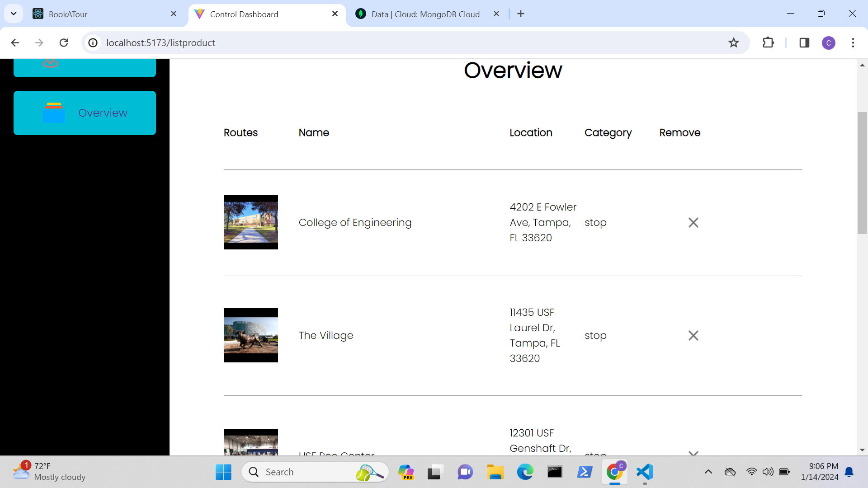
Task: Click the Overview sidebar button
Action: pyautogui.click(x=85, y=113)
